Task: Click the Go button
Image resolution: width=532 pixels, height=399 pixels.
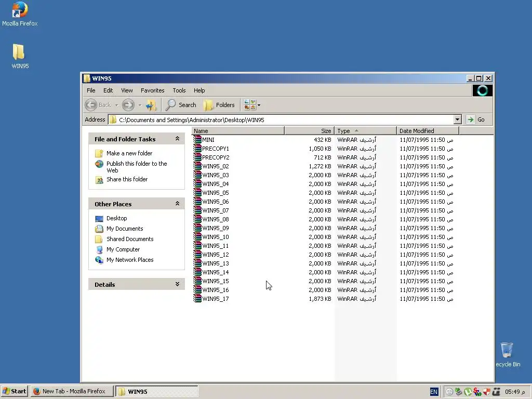Action: tap(476, 119)
